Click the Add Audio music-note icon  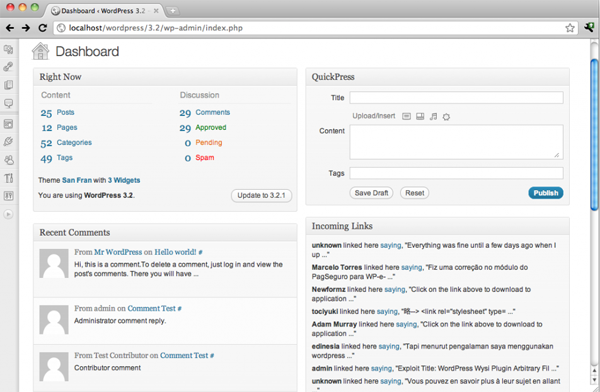click(x=433, y=116)
